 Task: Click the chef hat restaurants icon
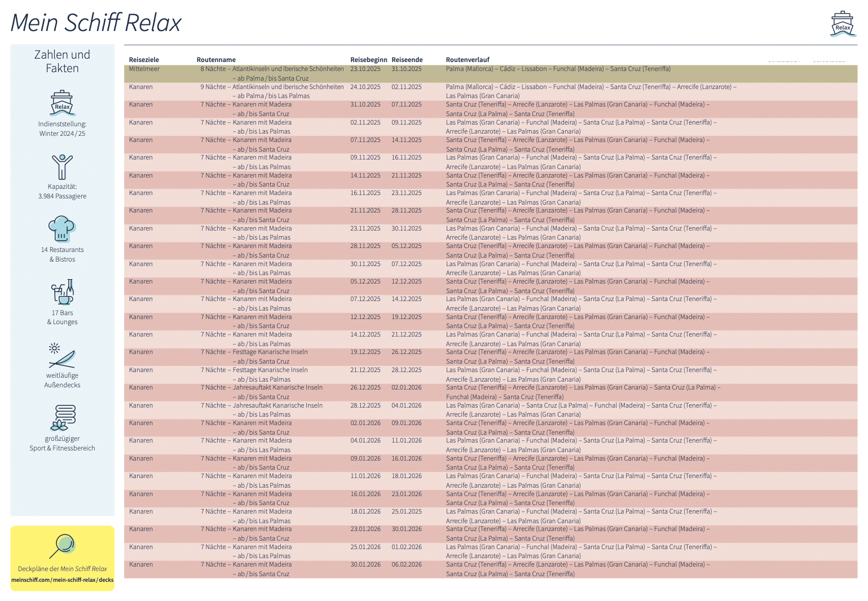[62, 229]
